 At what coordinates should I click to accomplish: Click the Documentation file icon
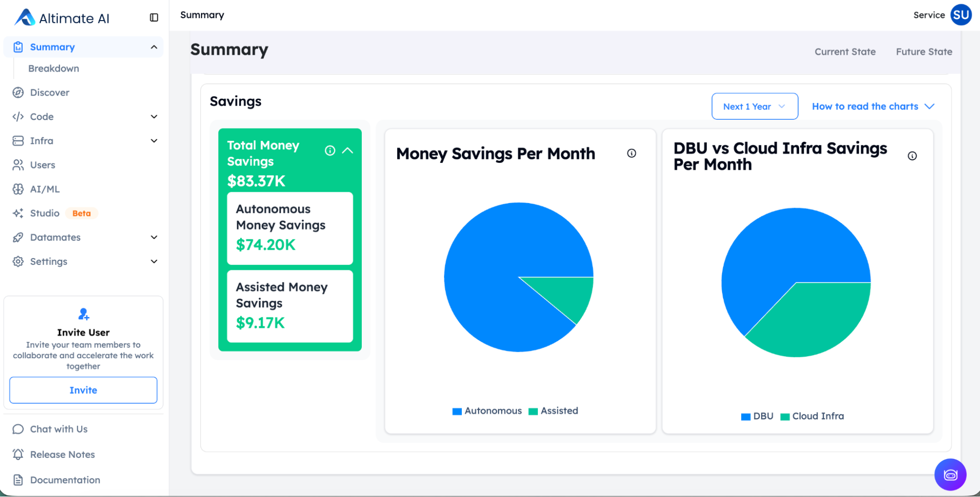coord(18,480)
